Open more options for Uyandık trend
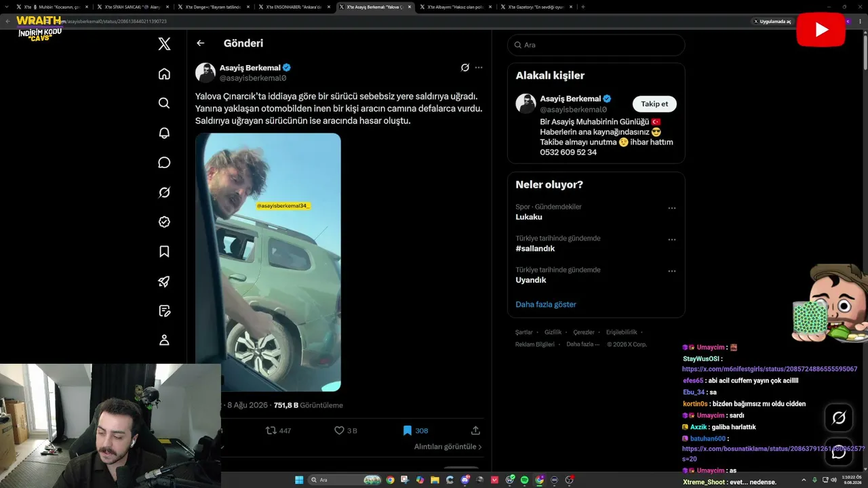 (x=672, y=271)
